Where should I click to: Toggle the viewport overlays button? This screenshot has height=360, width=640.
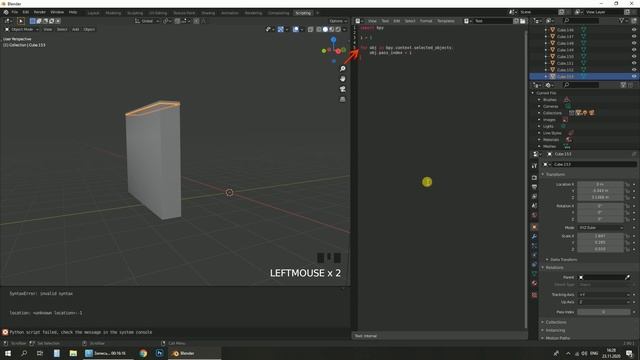tap(296, 29)
